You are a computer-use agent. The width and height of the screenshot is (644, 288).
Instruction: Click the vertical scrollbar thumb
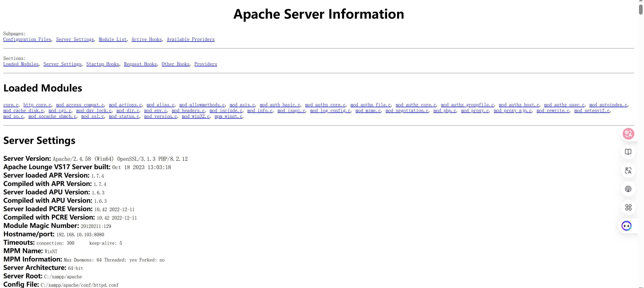pos(641,10)
